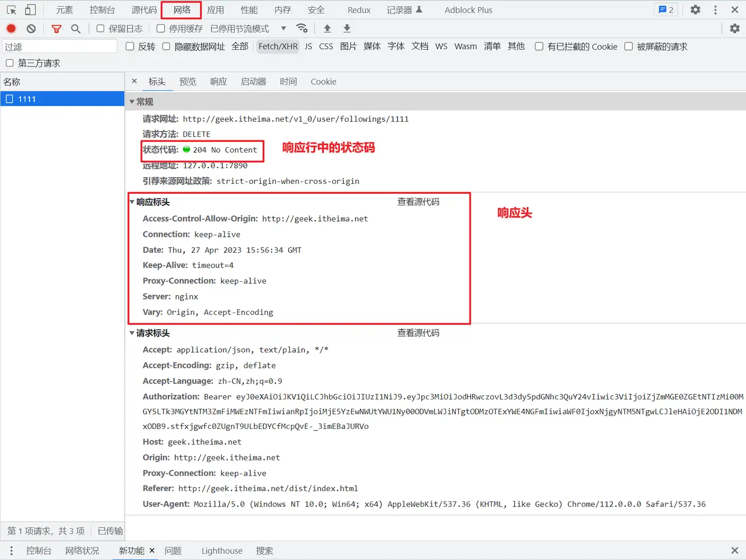Image resolution: width=746 pixels, height=560 pixels.
Task: Open DevTools settings gear
Action: [x=695, y=10]
